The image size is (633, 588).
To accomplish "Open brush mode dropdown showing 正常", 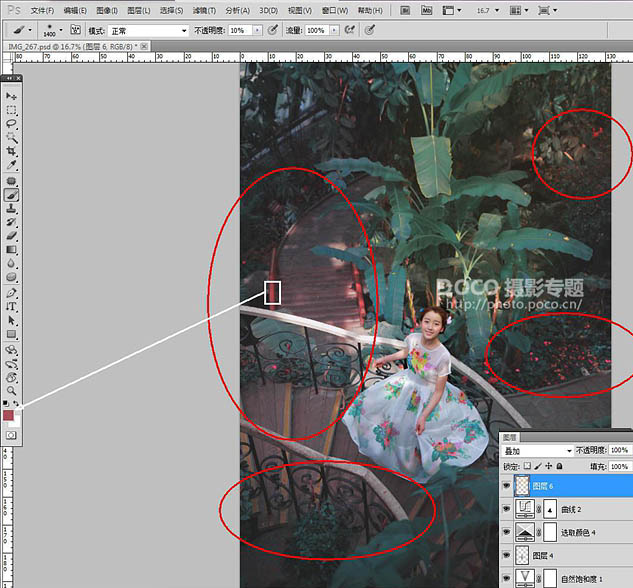I will (149, 31).
